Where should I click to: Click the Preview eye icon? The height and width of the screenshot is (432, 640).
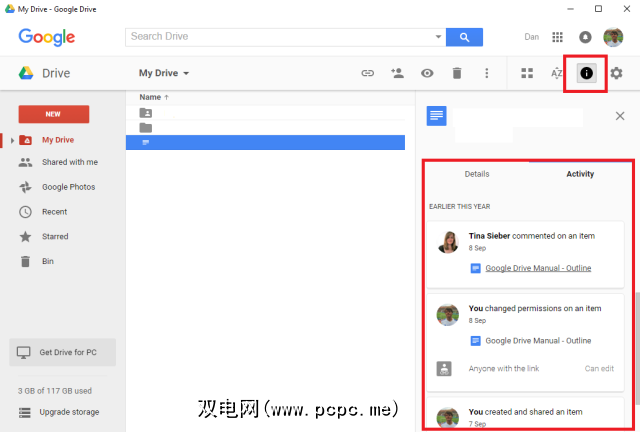point(427,73)
